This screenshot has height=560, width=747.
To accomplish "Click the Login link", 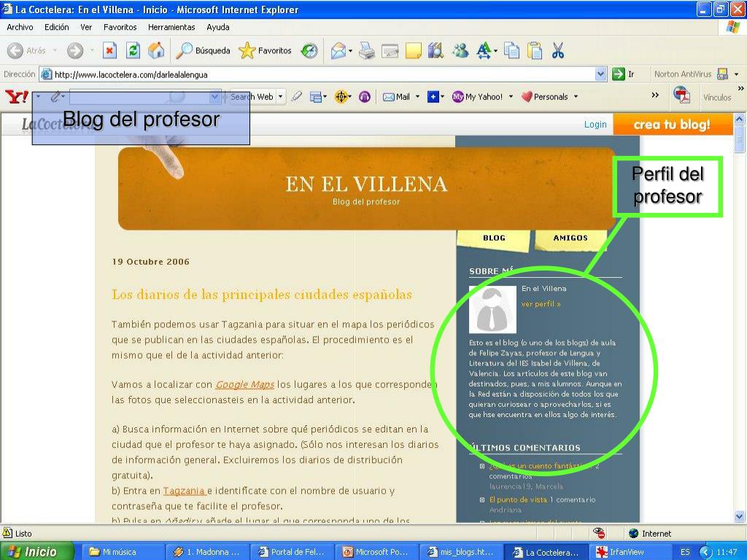I will tap(595, 124).
